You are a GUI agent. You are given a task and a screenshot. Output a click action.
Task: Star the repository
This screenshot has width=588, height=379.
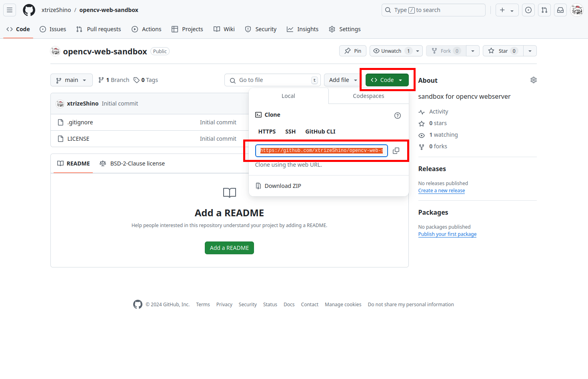tap(502, 51)
